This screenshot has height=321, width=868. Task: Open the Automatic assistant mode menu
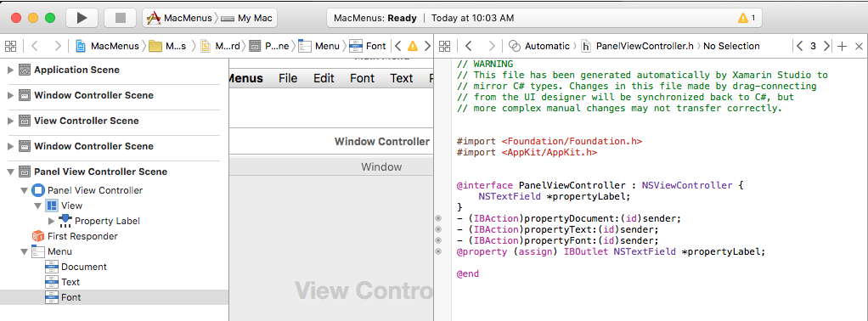point(539,46)
